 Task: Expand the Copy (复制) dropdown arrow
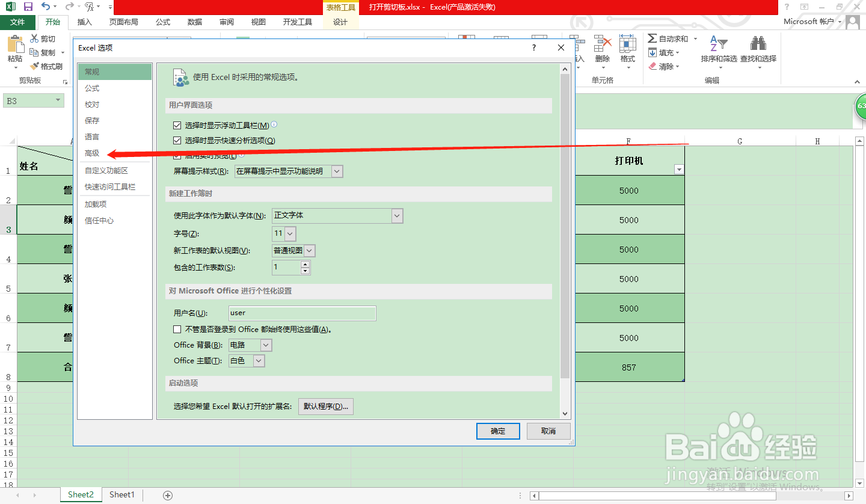point(61,52)
